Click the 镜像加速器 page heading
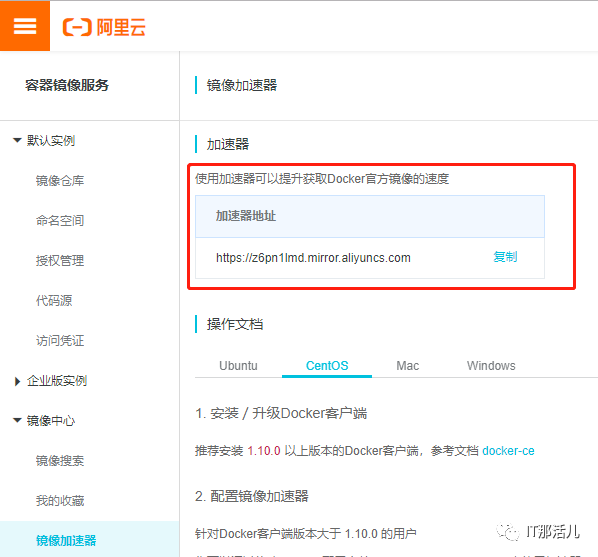The width and height of the screenshot is (598, 557). (242, 85)
